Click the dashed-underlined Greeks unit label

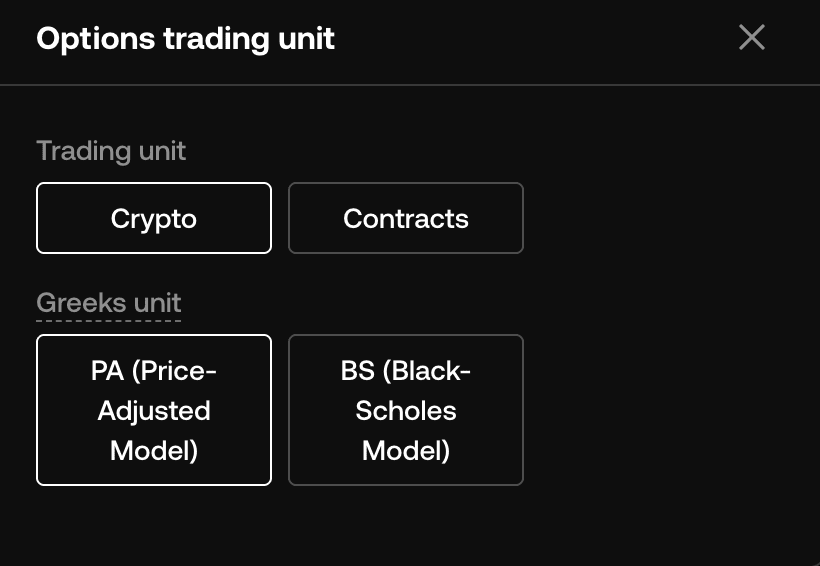[x=109, y=303]
